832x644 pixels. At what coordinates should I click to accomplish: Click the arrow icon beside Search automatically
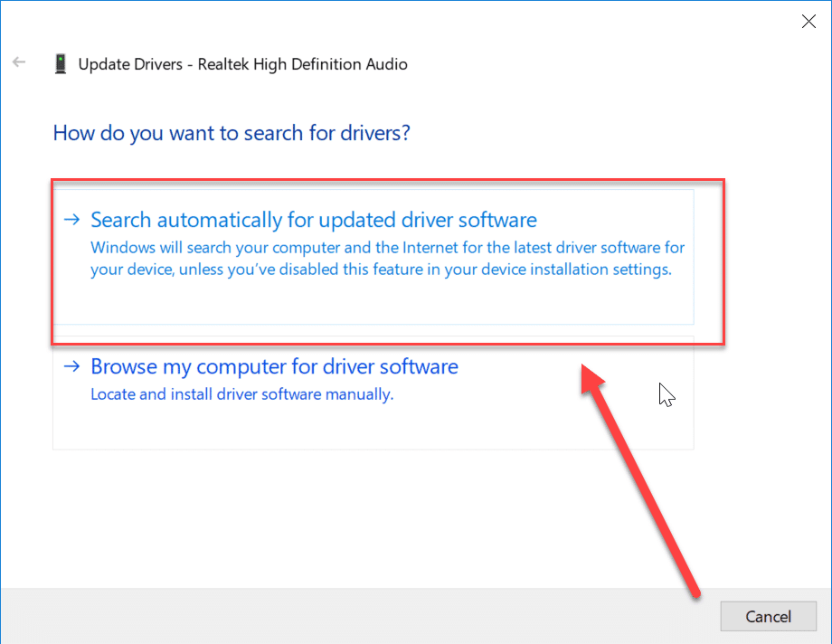coord(71,220)
